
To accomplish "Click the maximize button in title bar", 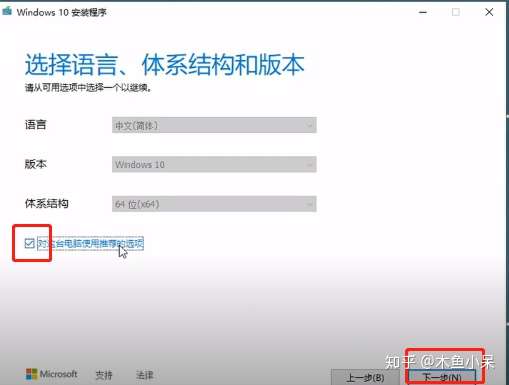I will click(x=456, y=12).
